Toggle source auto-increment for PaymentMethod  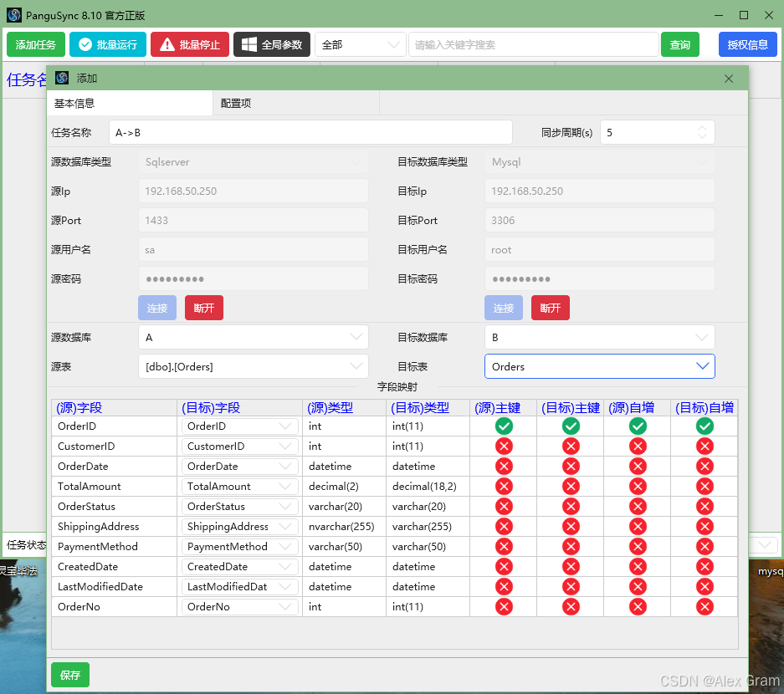638,547
